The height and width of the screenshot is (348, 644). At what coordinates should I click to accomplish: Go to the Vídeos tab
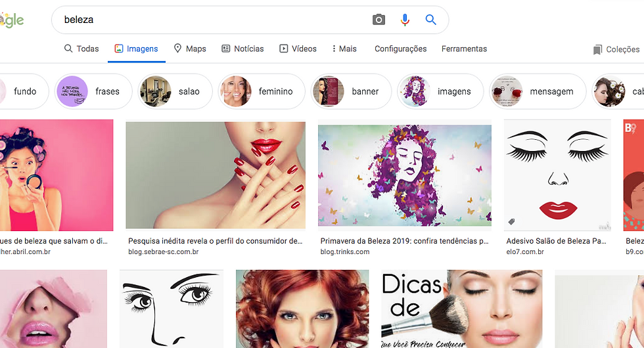298,49
